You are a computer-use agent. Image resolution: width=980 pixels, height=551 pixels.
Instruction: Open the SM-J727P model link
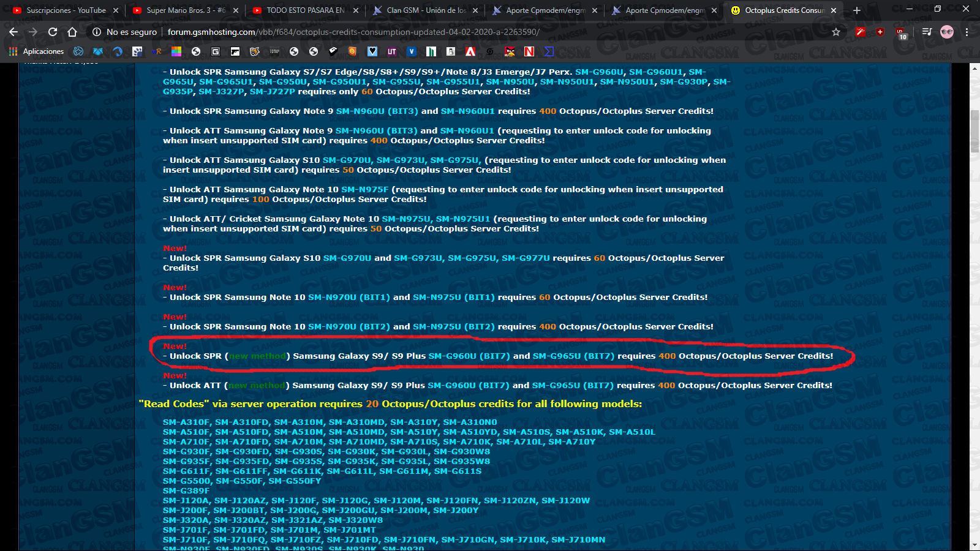point(272,92)
